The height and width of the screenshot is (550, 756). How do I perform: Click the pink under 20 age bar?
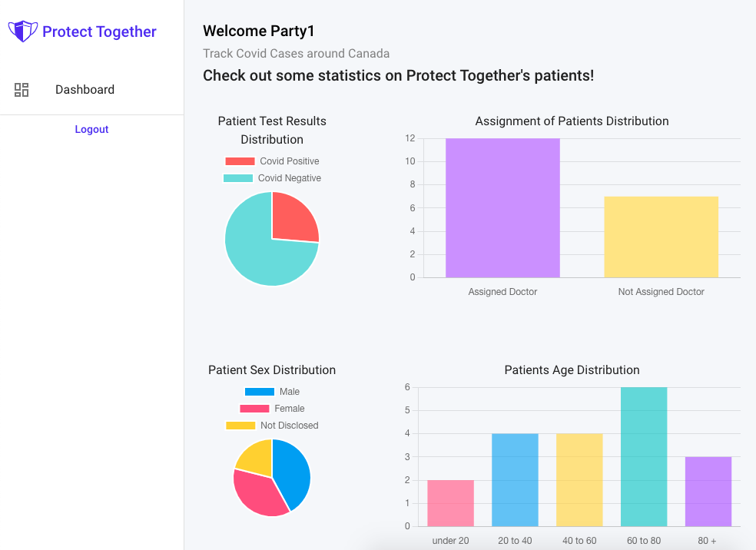[x=450, y=503]
